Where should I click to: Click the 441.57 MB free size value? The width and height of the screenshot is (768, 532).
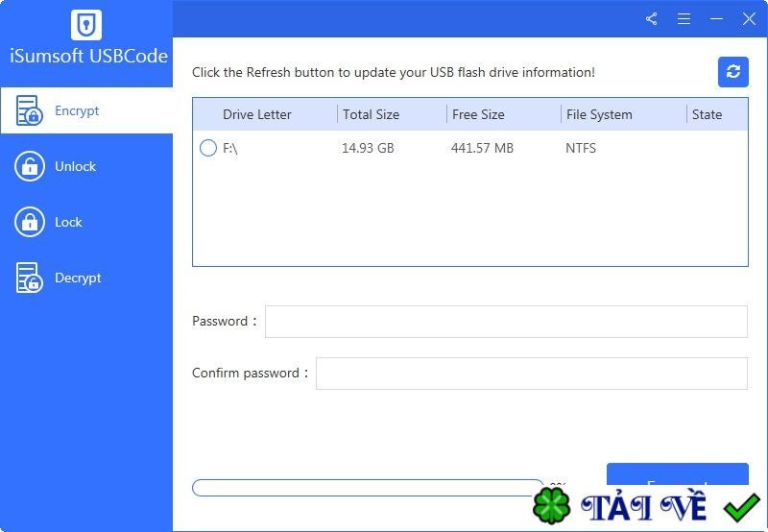pos(483,148)
